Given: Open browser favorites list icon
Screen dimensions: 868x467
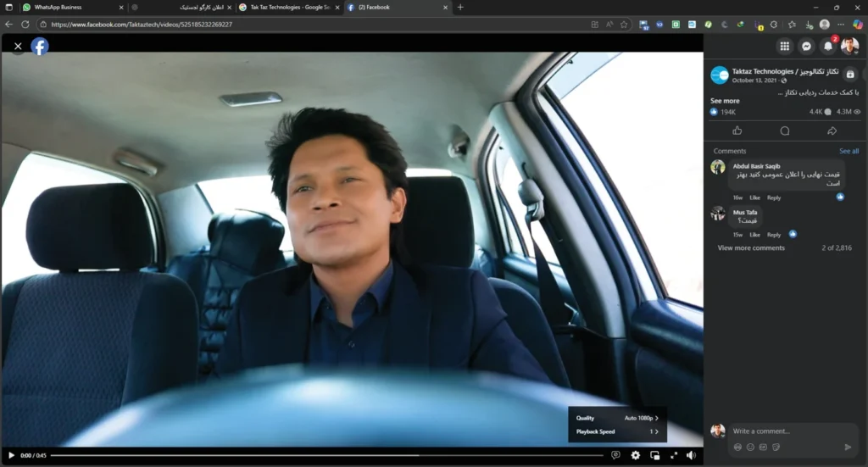Looking at the screenshot, I should tap(793, 25).
